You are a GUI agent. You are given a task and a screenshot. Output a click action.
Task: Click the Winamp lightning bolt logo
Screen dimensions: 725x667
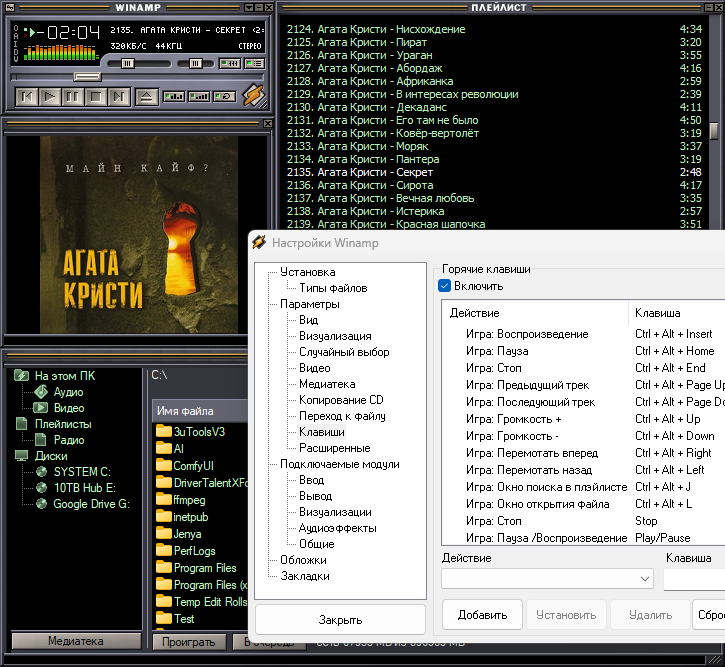pyautogui.click(x=254, y=96)
